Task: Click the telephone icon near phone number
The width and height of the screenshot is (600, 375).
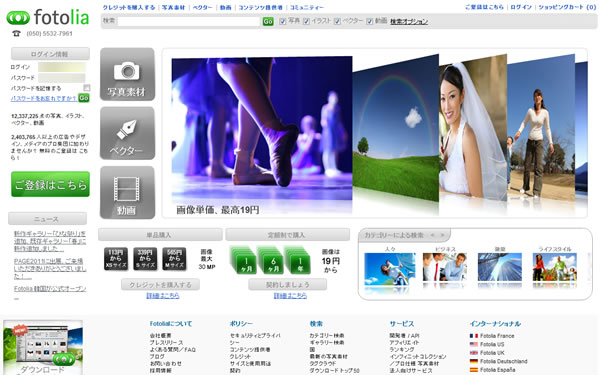Action: coord(16,33)
